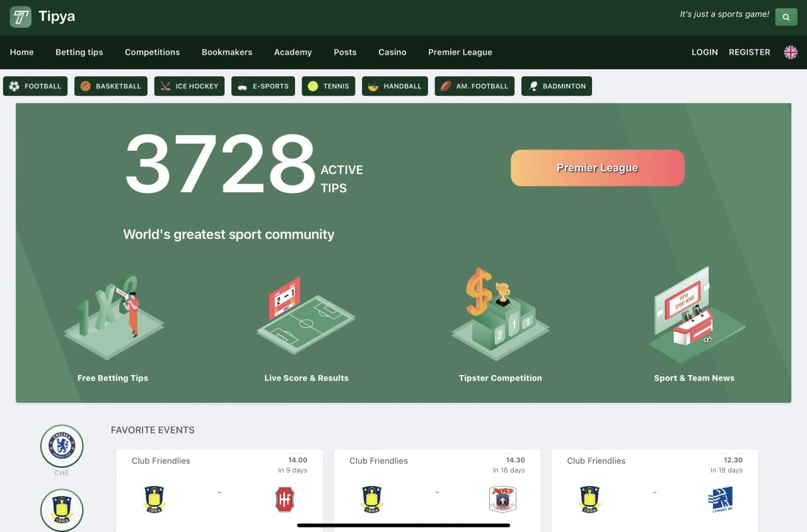
Task: Open the Betting tips menu
Action: [x=79, y=52]
